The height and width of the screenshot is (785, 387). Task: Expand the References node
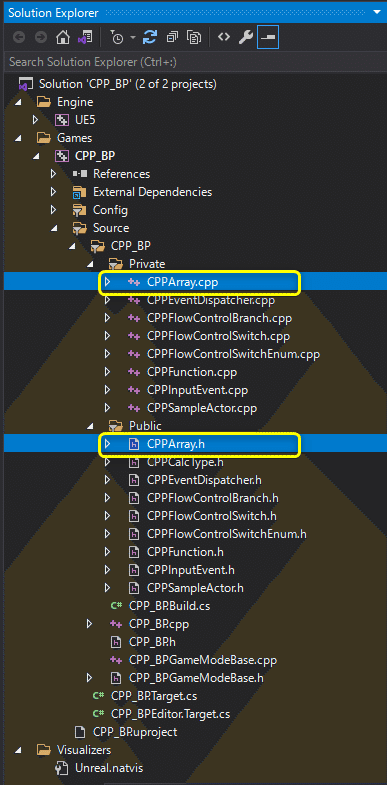pos(54,174)
